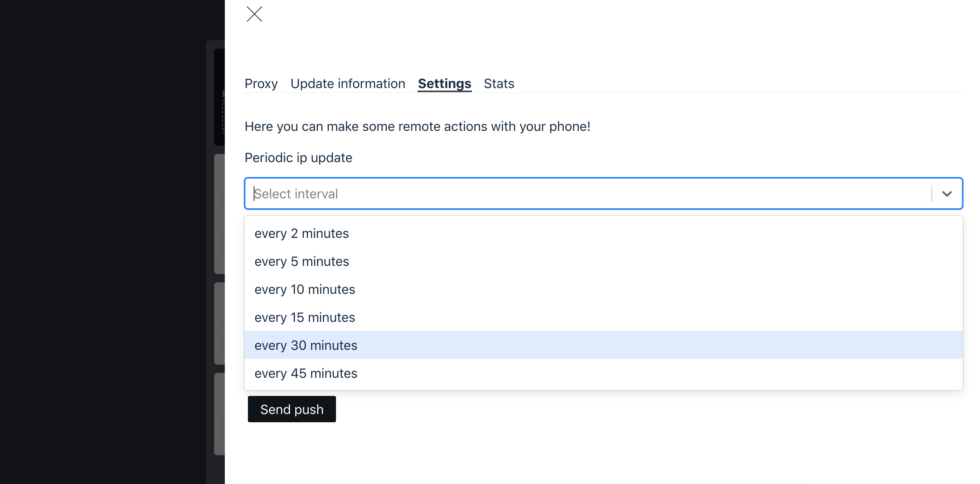Select the third sidebar card
Image resolution: width=980 pixels, height=484 pixels.
tap(218, 323)
